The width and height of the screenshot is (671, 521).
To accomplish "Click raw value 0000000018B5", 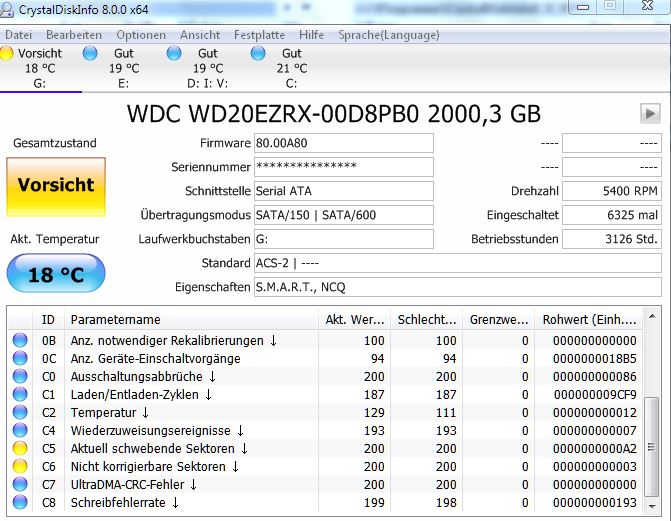I will pyautogui.click(x=594, y=358).
